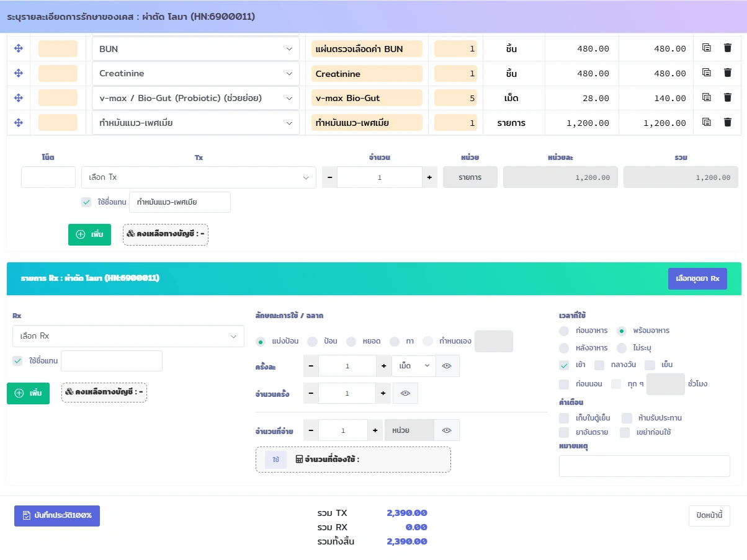Click the drag handle for v-max Bio-Gut row
Image resolution: width=747 pixels, height=560 pixels.
(x=19, y=98)
